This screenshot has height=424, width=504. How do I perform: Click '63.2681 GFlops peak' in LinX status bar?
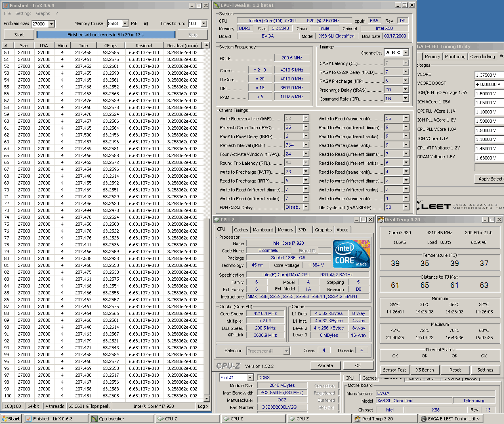coord(89,406)
